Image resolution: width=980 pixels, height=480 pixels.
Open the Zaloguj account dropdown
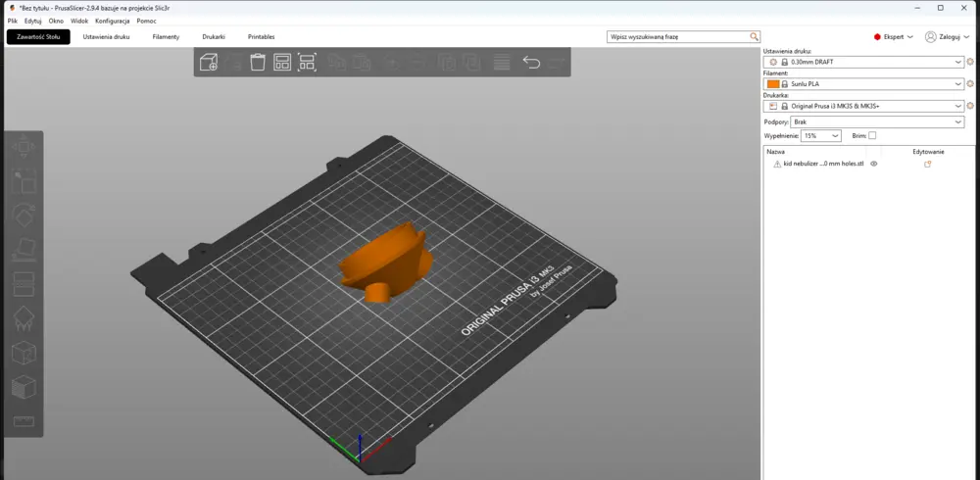948,37
